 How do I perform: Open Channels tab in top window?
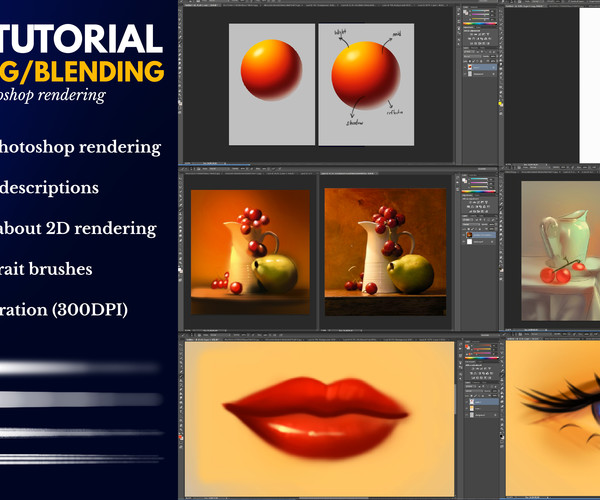click(474, 48)
